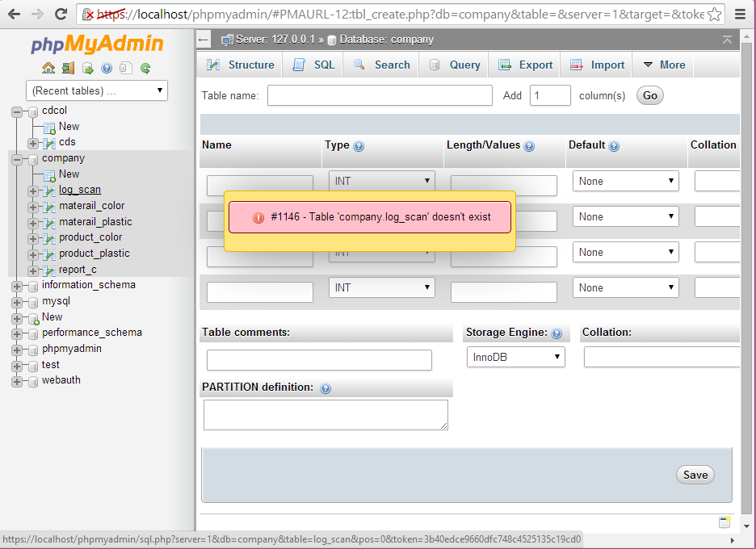Collapse the main panel with the double-chevron icon

(726, 39)
